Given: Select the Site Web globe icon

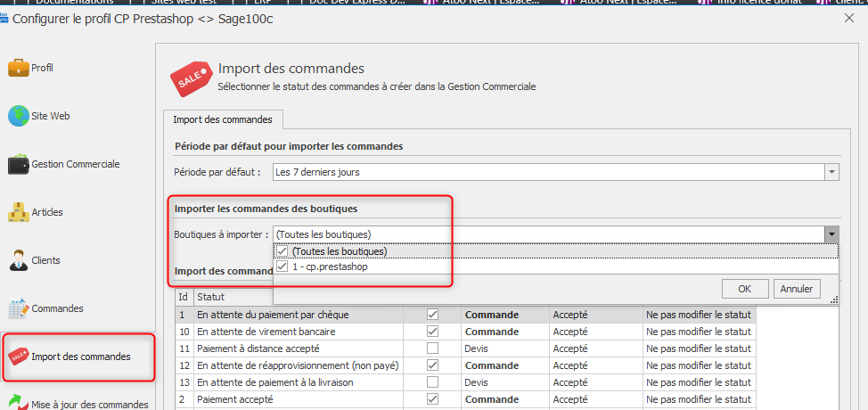Looking at the screenshot, I should pyautogui.click(x=18, y=116).
